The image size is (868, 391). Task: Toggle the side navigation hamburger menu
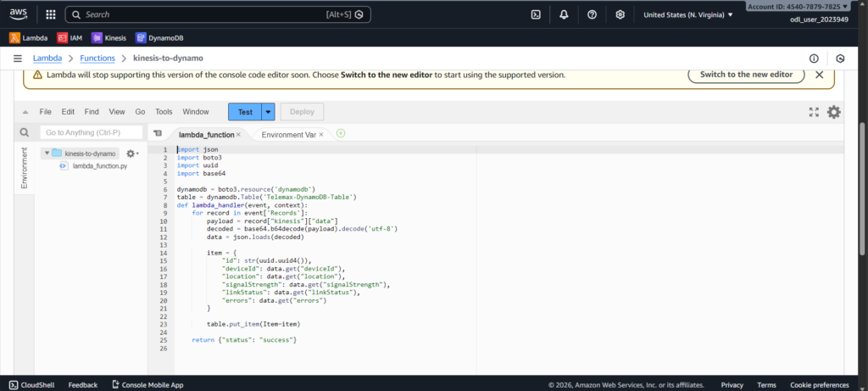[17, 58]
